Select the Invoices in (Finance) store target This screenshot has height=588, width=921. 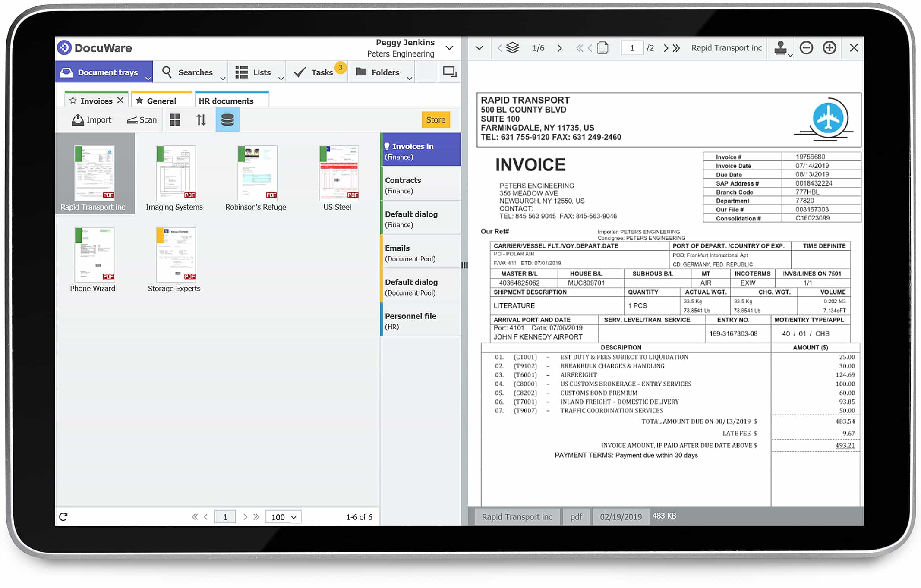pyautogui.click(x=420, y=151)
